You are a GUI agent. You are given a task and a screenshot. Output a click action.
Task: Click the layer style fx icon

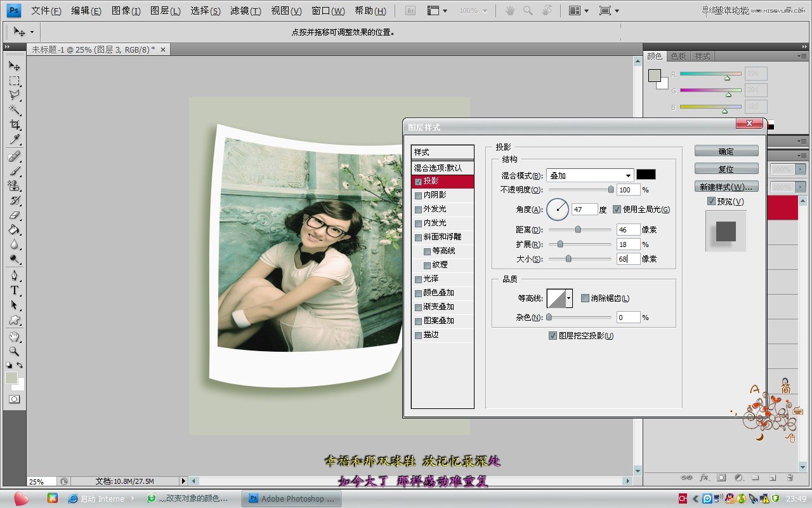point(704,477)
